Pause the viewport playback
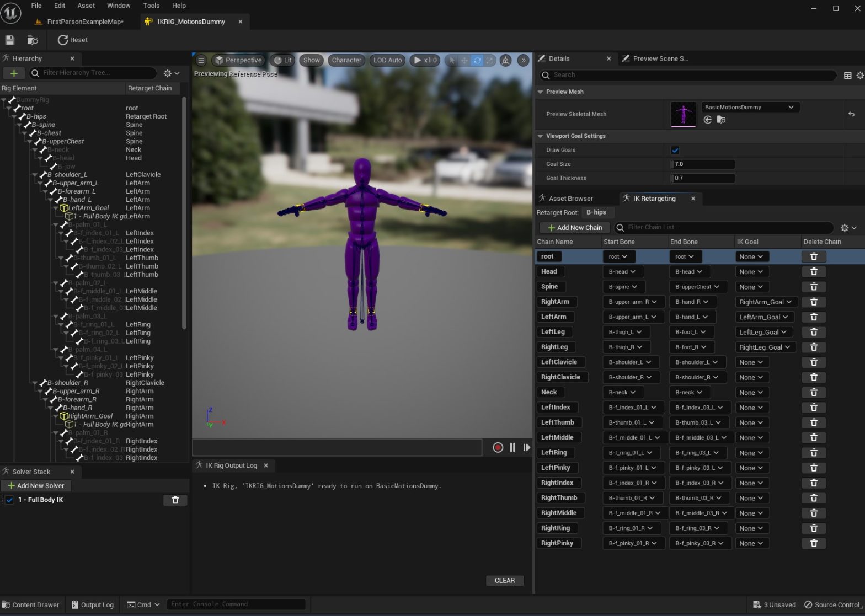 [x=512, y=448]
